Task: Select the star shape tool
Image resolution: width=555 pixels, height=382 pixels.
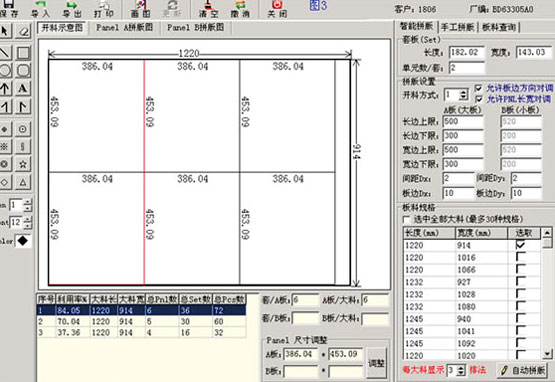Action: (23, 164)
